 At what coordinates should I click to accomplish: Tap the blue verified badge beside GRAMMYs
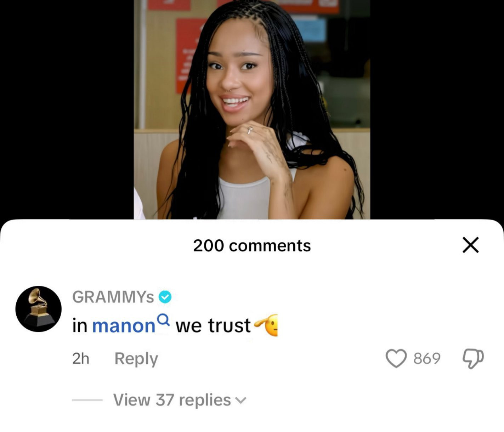pyautogui.click(x=165, y=297)
